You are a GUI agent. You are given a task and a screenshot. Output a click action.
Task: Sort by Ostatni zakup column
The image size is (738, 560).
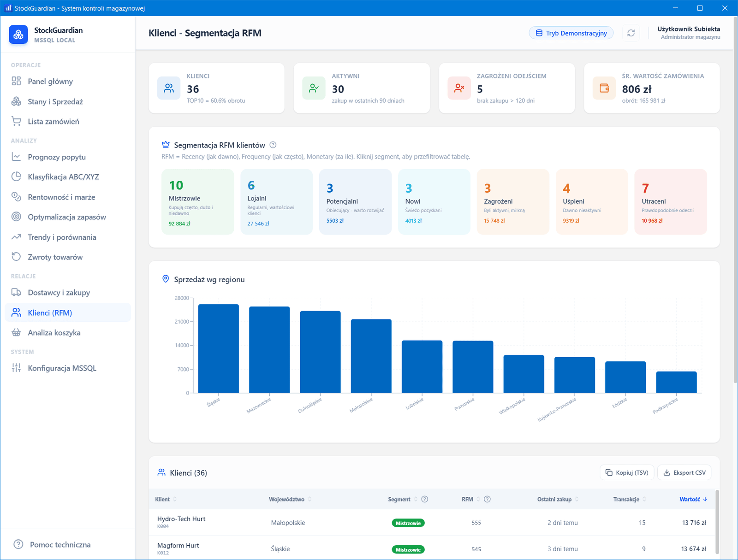point(558,499)
